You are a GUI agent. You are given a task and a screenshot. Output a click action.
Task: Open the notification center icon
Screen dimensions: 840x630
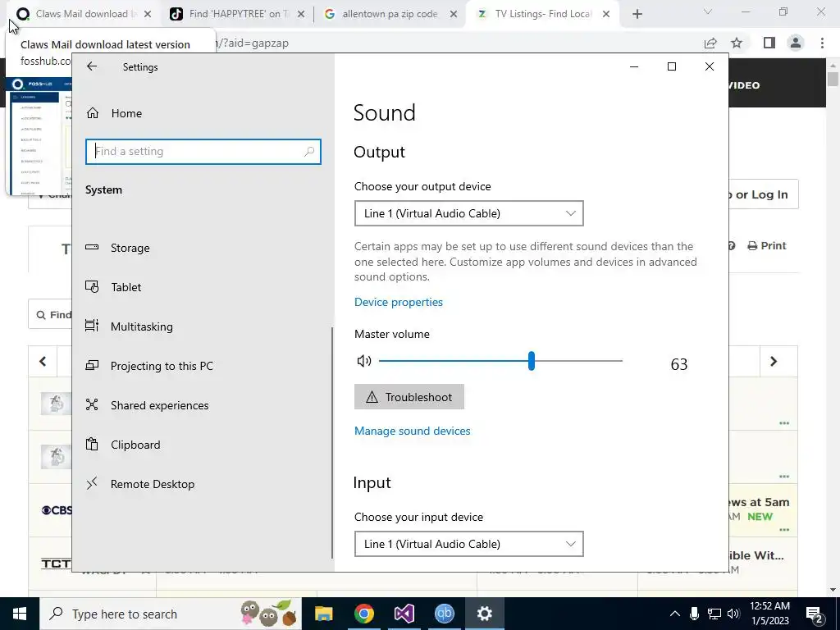[x=815, y=614]
